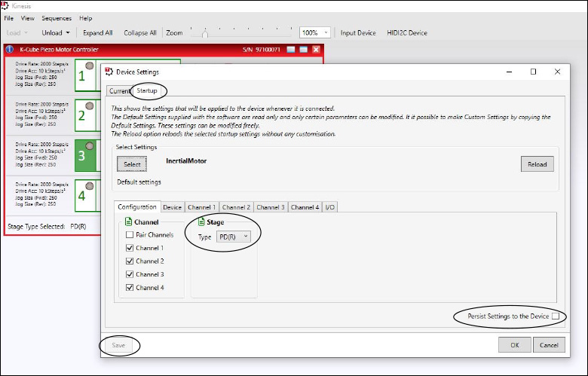Screen dimensions: 588x376
Task: Open the Sequences menu
Action: tap(57, 18)
